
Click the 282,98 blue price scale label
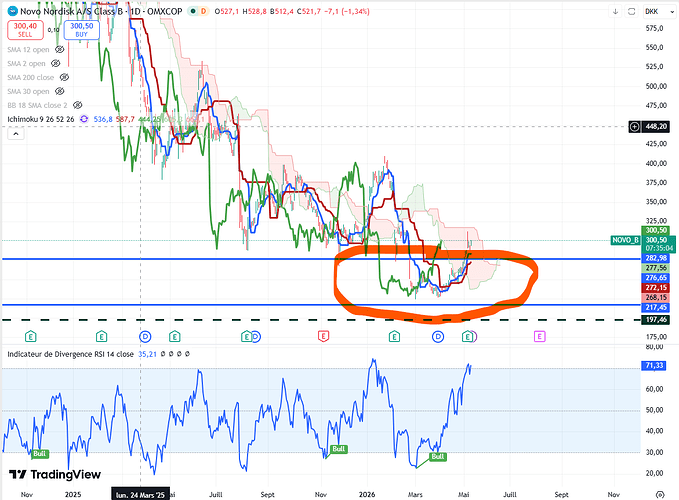pos(656,258)
